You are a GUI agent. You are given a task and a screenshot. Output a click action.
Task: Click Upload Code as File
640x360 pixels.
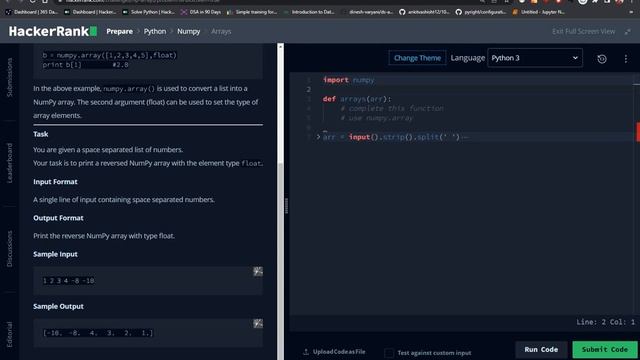click(x=334, y=352)
